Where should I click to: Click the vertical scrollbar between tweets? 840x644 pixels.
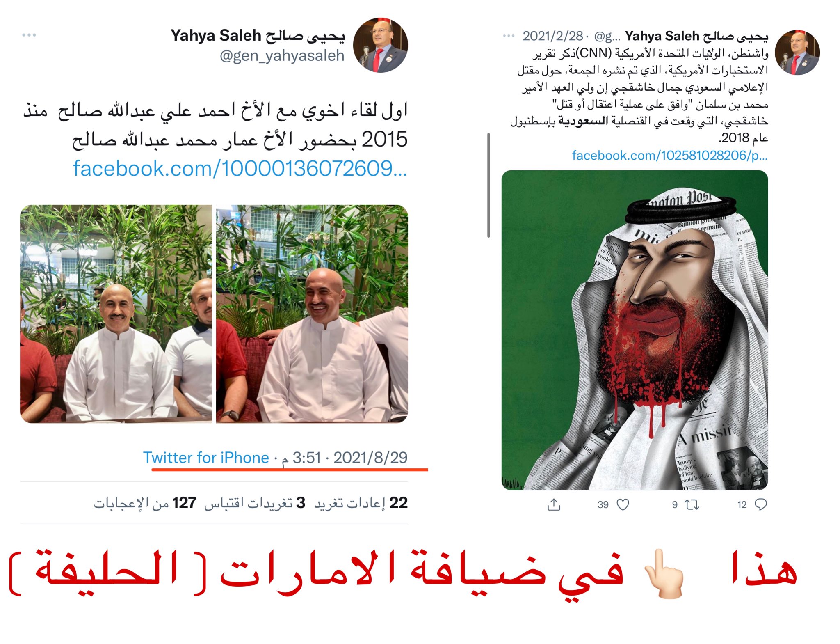point(488,185)
